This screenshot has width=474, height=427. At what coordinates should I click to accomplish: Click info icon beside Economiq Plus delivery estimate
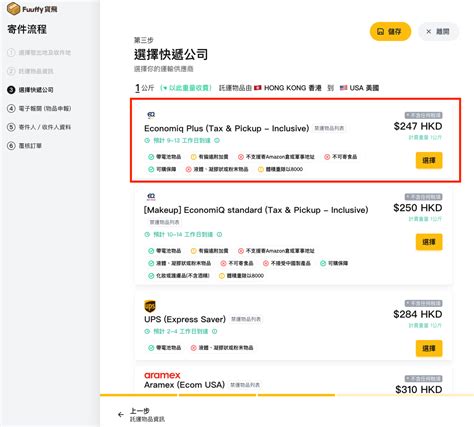click(x=217, y=140)
